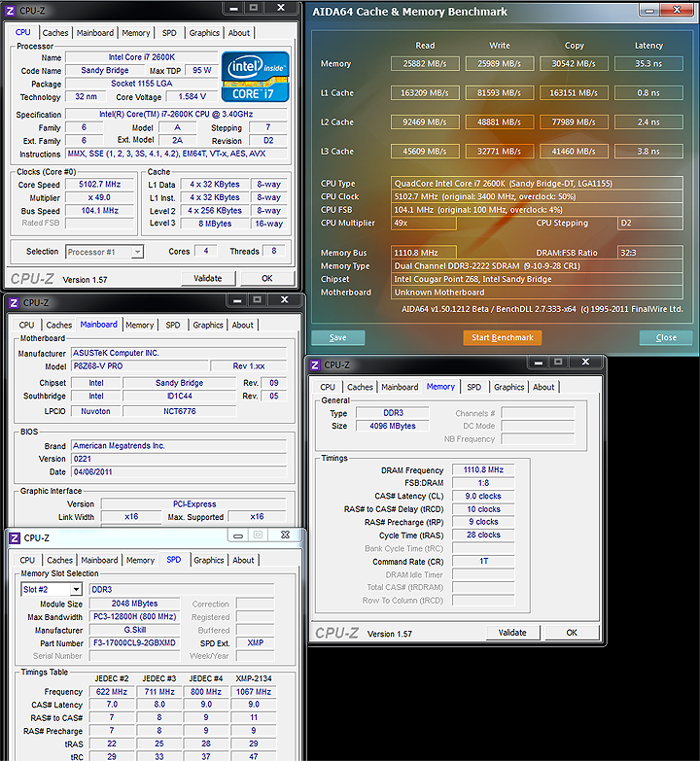Select SPD tab in the Mainboard CPU-Z window

pos(173,326)
